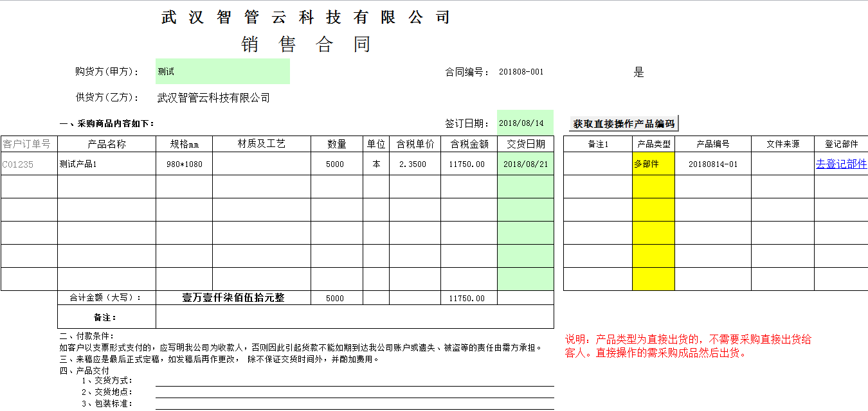Click the 单位 column header
This screenshot has width=868, height=411.
376,144
